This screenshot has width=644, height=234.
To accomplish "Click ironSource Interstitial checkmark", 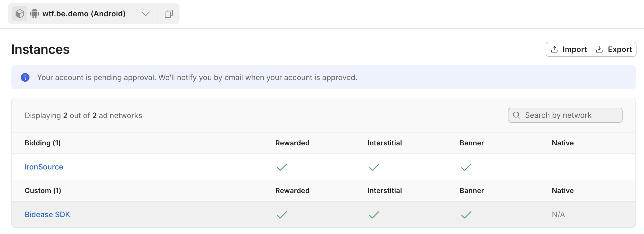I will (x=374, y=167).
